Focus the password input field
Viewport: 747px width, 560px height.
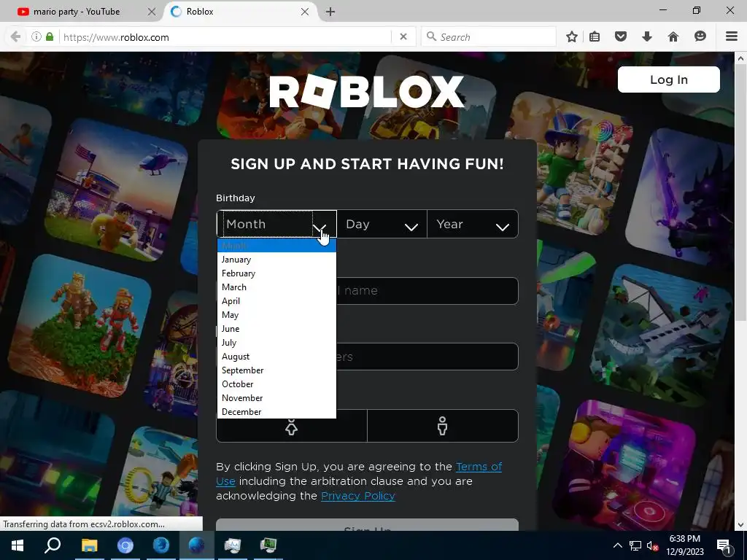pyautogui.click(x=368, y=357)
